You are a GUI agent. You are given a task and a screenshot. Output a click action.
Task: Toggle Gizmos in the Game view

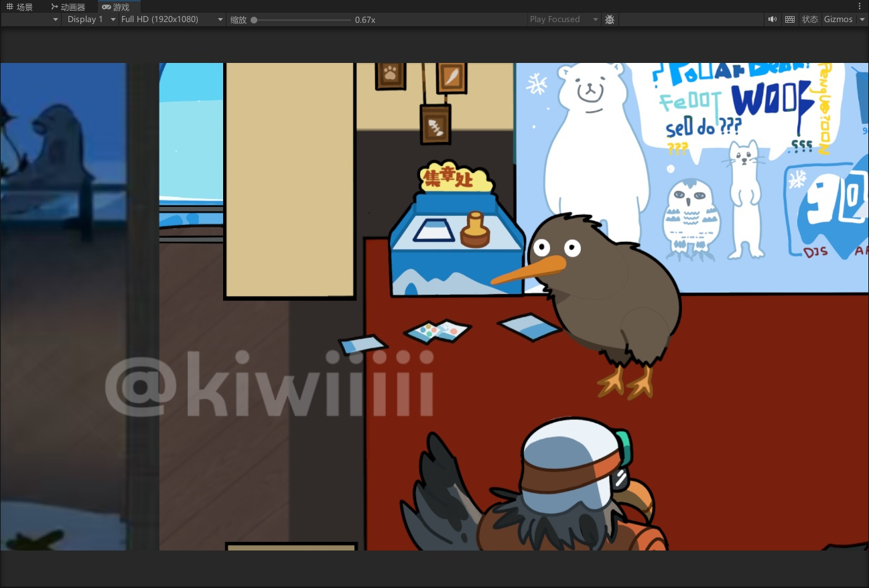tap(838, 19)
